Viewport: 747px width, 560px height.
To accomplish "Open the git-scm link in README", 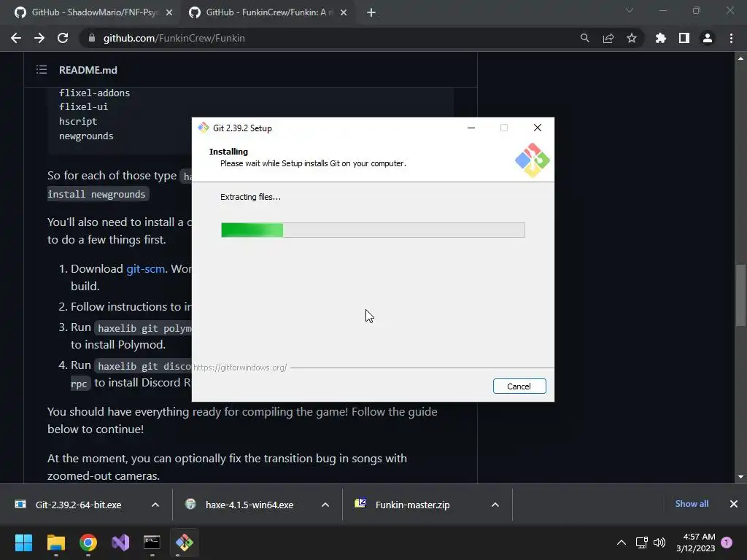I will pyautogui.click(x=145, y=268).
